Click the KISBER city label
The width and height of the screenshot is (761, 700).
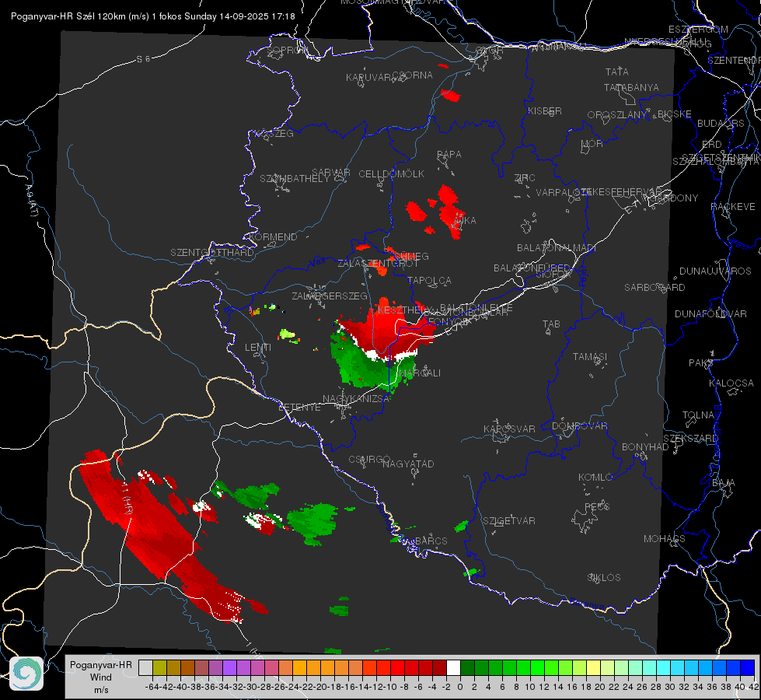click(545, 110)
